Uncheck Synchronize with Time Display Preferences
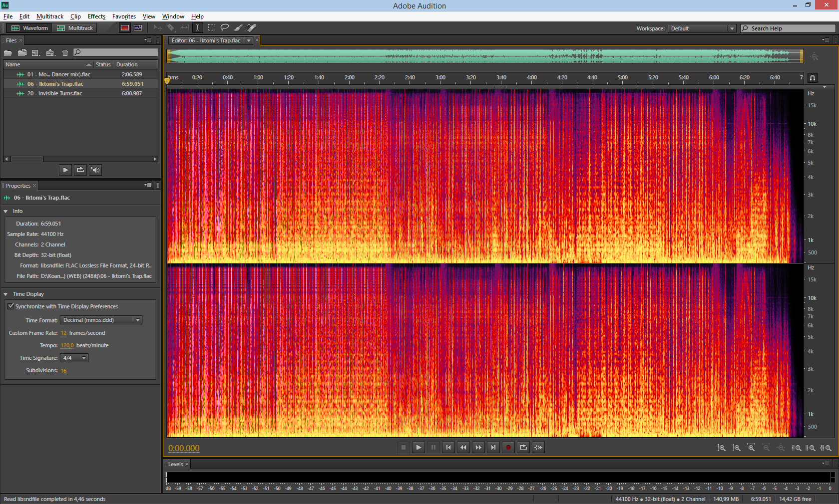The width and height of the screenshot is (839, 504). (x=10, y=306)
